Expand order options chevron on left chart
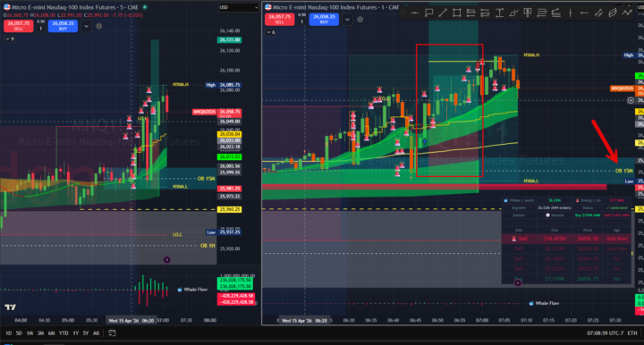 pyautogui.click(x=86, y=26)
